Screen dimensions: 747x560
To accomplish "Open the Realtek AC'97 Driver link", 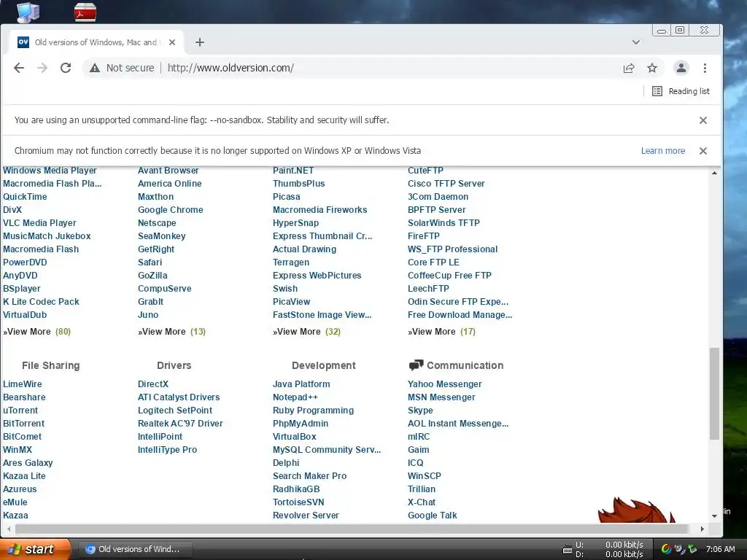I will coord(180,424).
